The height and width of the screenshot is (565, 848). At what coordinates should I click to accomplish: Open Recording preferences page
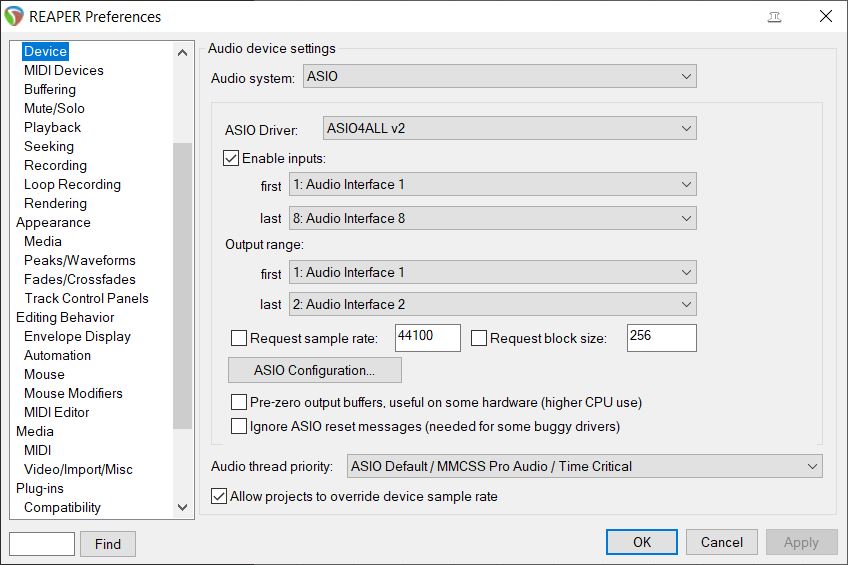click(x=55, y=165)
